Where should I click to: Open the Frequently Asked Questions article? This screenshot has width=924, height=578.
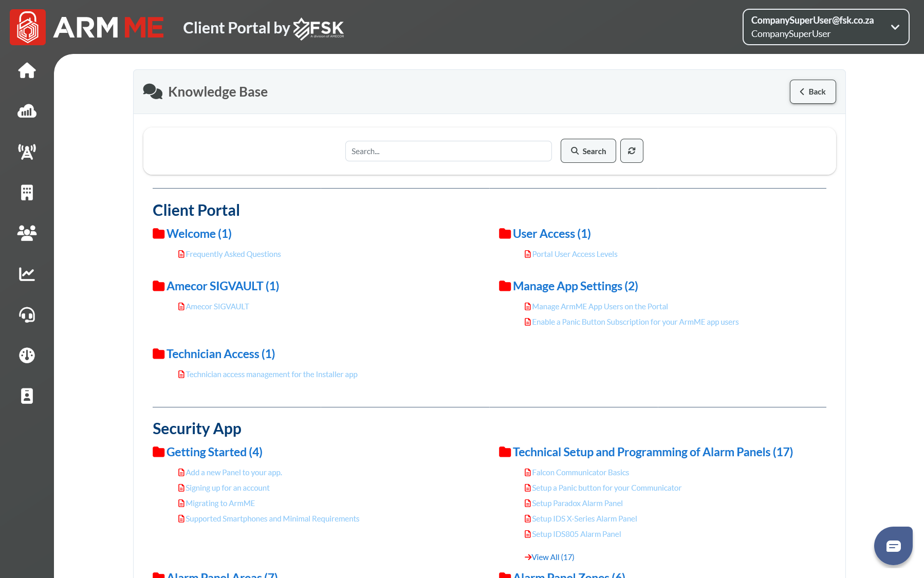(233, 254)
